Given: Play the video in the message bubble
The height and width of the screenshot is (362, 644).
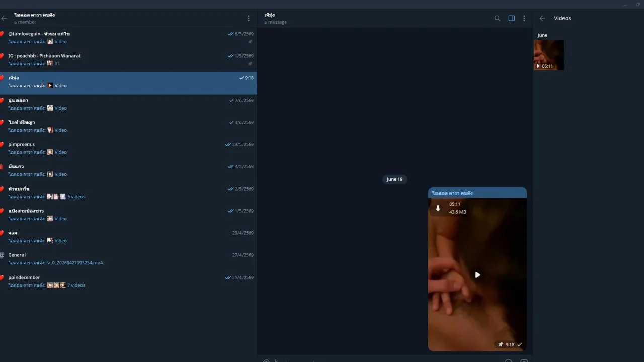Looking at the screenshot, I should [x=477, y=275].
